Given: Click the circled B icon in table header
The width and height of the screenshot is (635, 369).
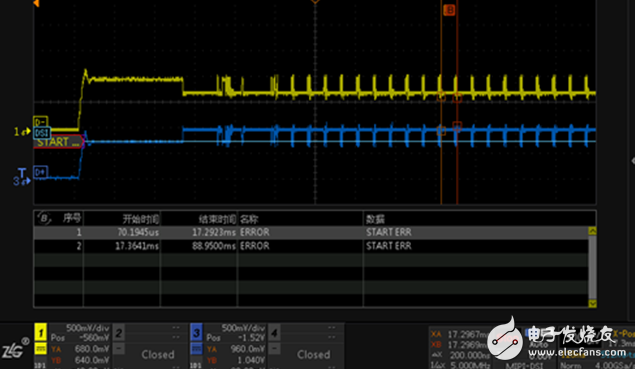Looking at the screenshot, I should point(44,219).
